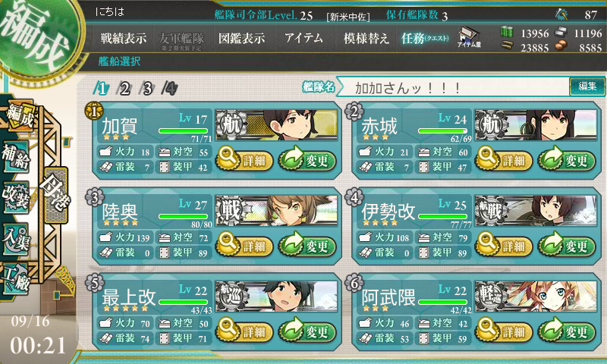Open the 戦績表示 menu
607x364 pixels.
pyautogui.click(x=124, y=38)
